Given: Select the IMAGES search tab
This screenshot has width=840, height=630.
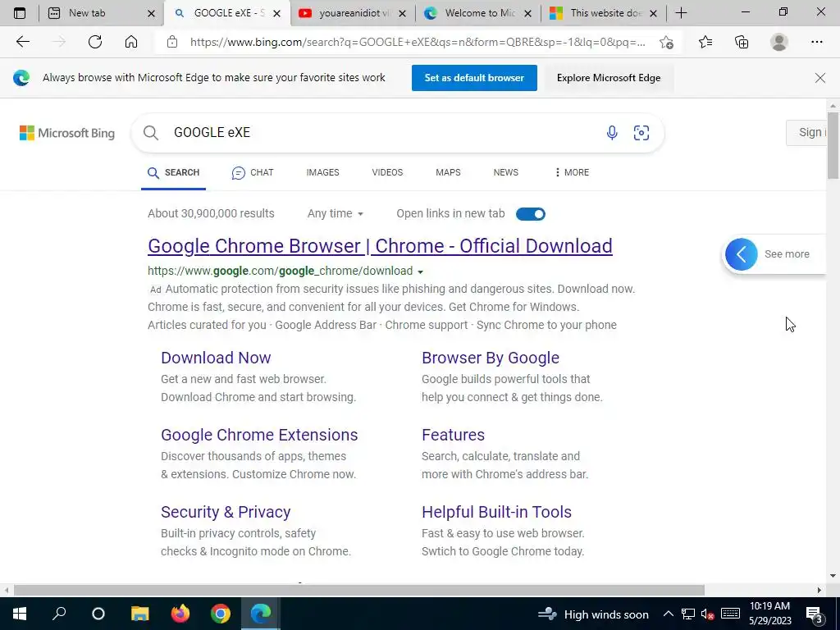Looking at the screenshot, I should pyautogui.click(x=322, y=172).
